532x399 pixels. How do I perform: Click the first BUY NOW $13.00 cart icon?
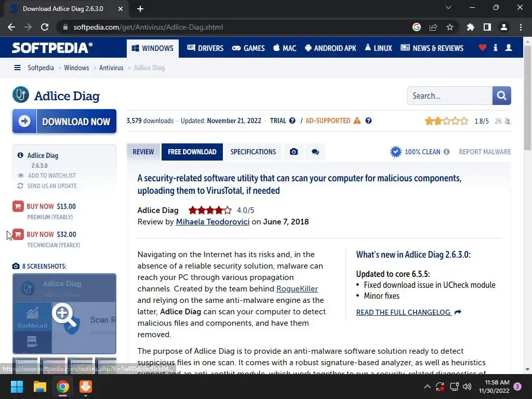coord(18,206)
